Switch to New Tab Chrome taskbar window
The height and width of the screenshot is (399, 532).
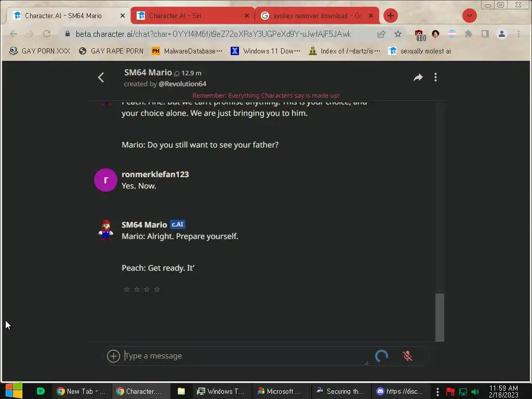click(x=82, y=391)
